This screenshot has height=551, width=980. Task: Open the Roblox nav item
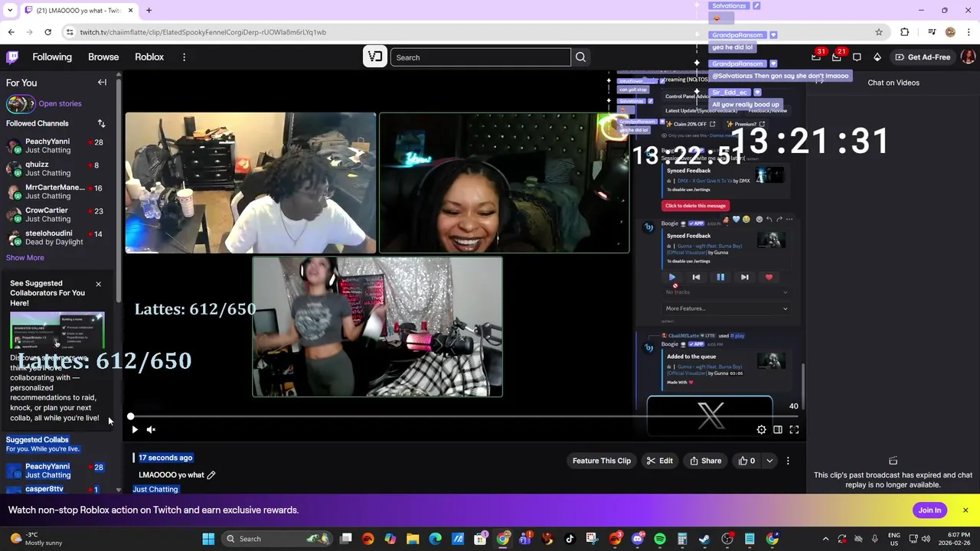[149, 57]
